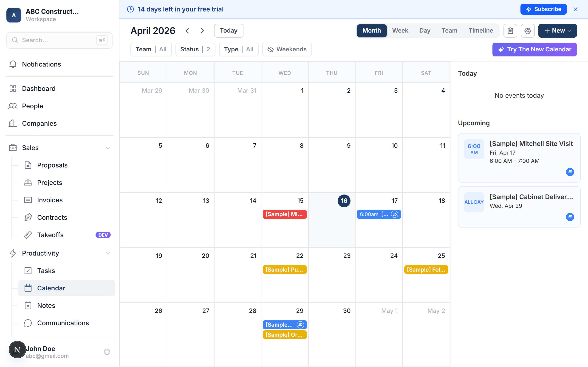Open the New button dropdown
Viewport: 588px width, 367px height.
(557, 31)
